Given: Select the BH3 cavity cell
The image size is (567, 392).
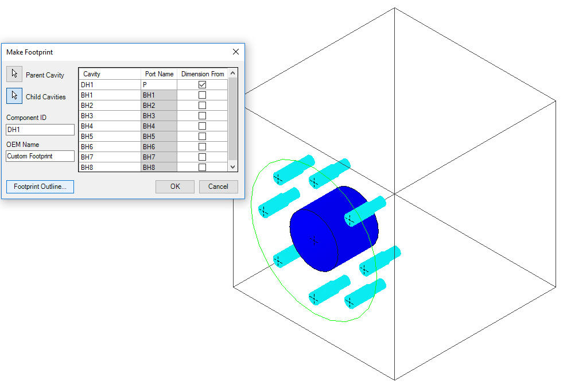Looking at the screenshot, I should click(110, 116).
